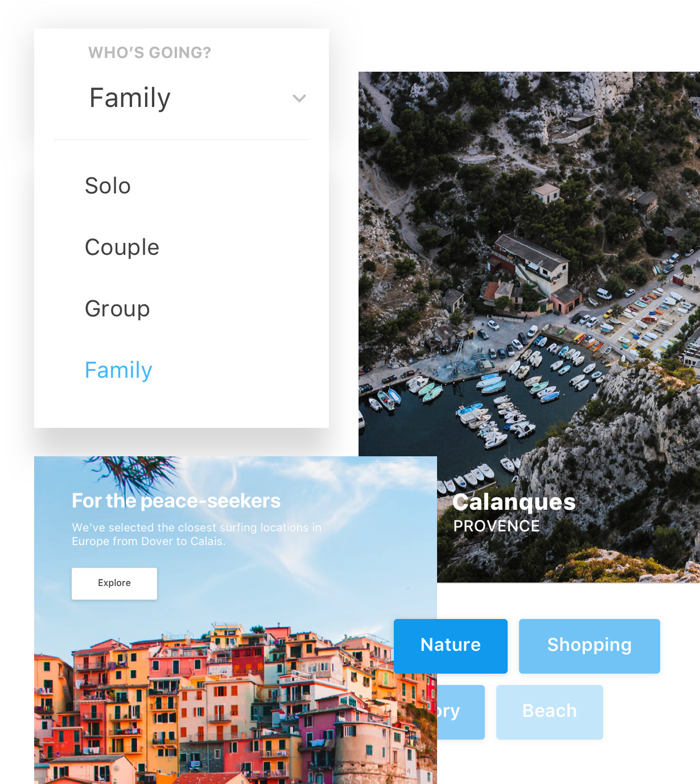Choose Couple from the list
This screenshot has height=784, width=700.
pos(122,247)
